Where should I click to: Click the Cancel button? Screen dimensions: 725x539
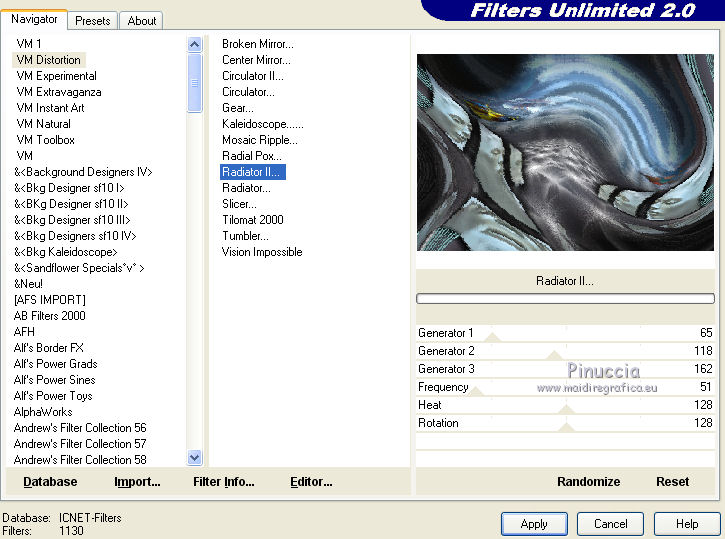[610, 524]
